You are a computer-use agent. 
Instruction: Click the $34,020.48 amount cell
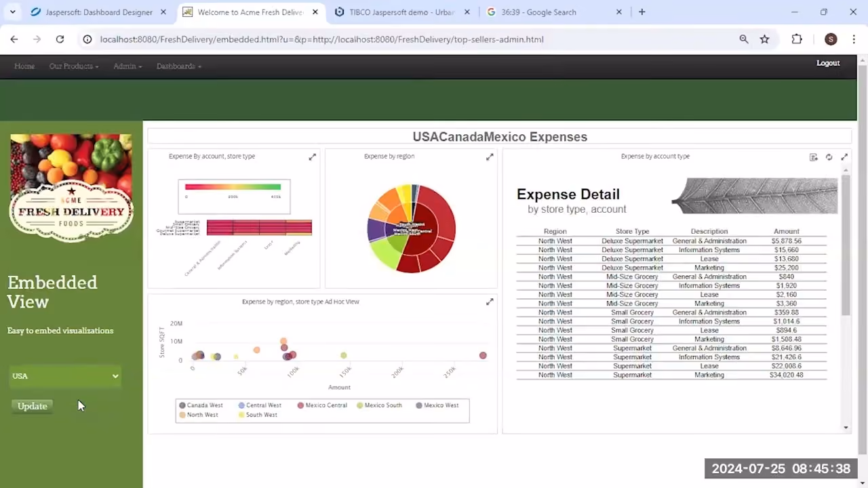click(786, 375)
